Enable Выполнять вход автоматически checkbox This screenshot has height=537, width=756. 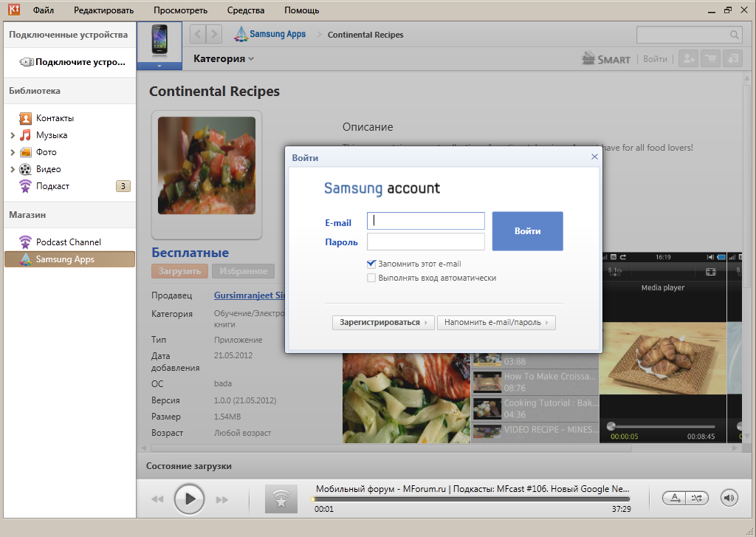click(x=371, y=278)
